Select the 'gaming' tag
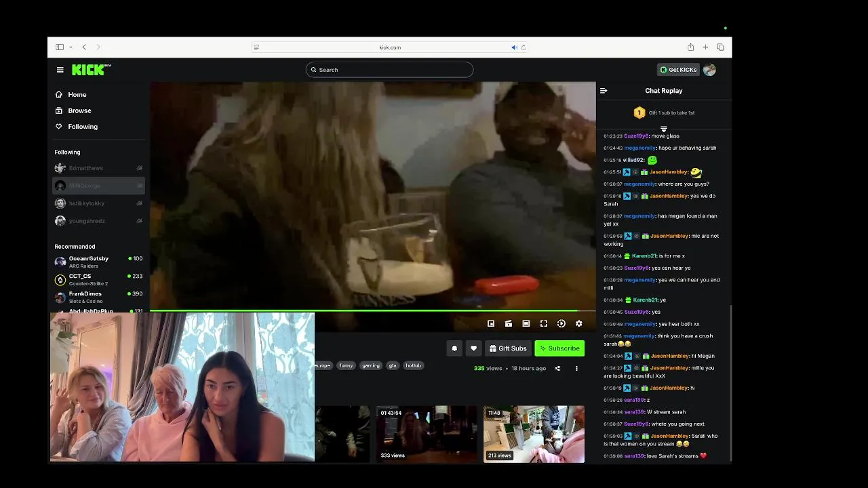 click(371, 365)
